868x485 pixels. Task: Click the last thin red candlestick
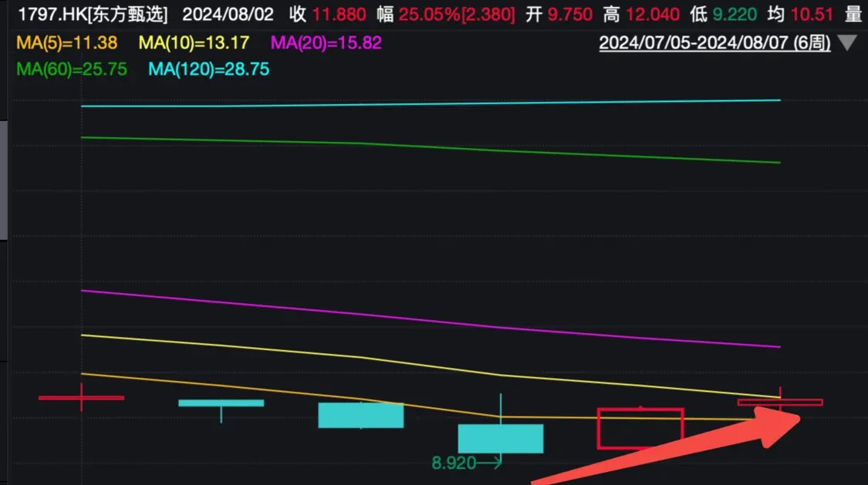coord(780,402)
